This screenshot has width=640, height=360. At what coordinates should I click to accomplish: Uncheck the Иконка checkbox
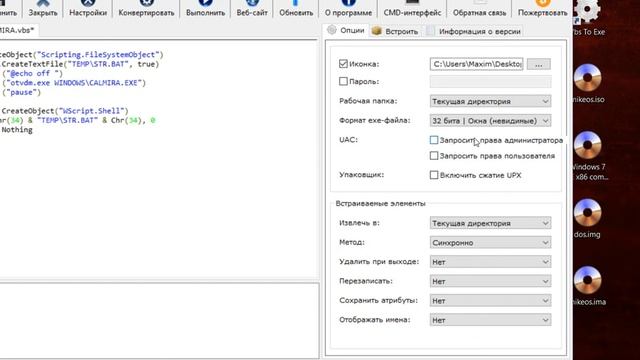pos(343,64)
